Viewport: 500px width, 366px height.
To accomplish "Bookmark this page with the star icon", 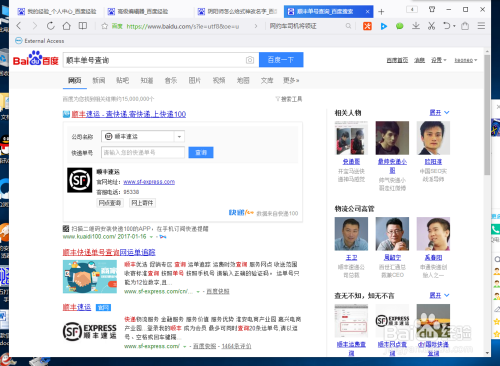I will pos(105,26).
